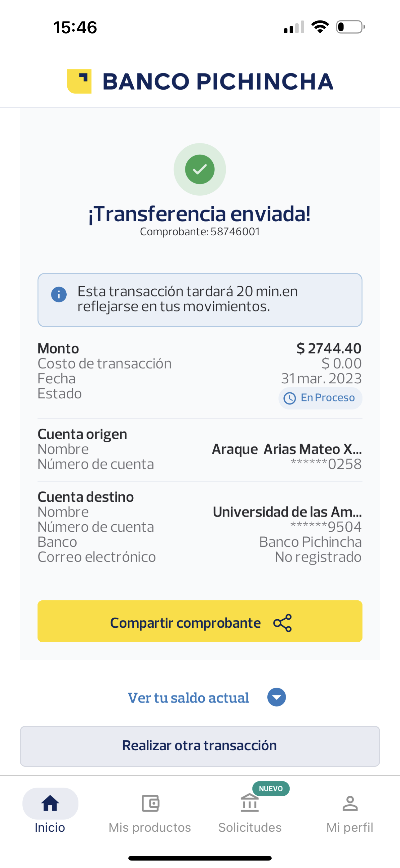
Task: Tap the NUEVO badge above Solicitudes
Action: [271, 789]
